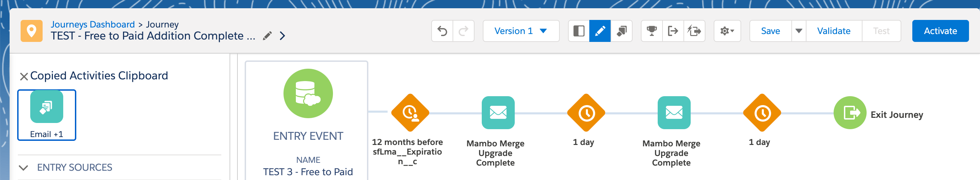Toggle the pencil edit mode button
The height and width of the screenshot is (180, 980).
(600, 31)
